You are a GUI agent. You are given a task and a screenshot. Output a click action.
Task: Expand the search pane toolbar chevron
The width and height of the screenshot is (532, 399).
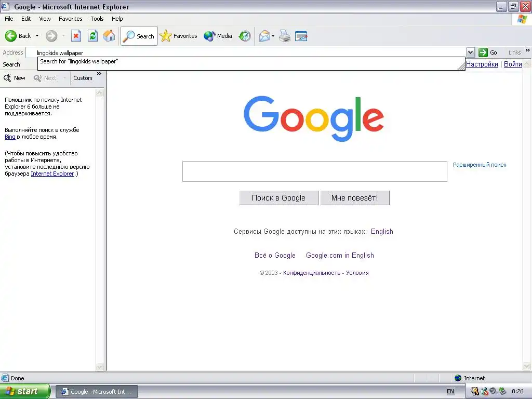click(99, 74)
